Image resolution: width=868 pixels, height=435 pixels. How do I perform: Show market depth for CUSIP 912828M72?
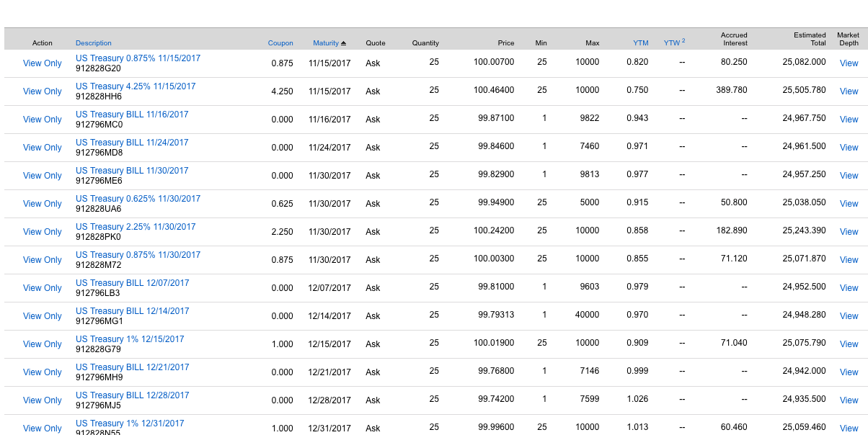849,260
